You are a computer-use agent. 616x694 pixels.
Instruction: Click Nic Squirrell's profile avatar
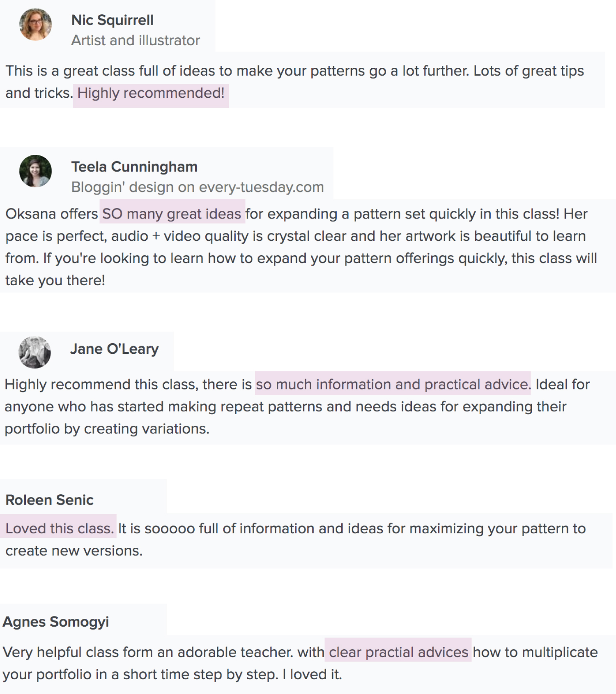35,25
